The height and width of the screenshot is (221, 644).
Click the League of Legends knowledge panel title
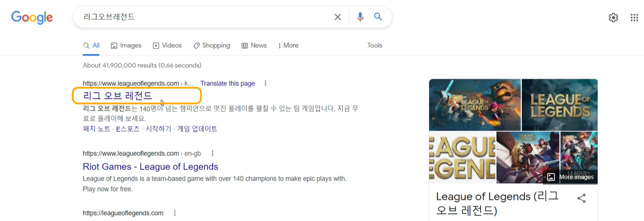(x=497, y=203)
